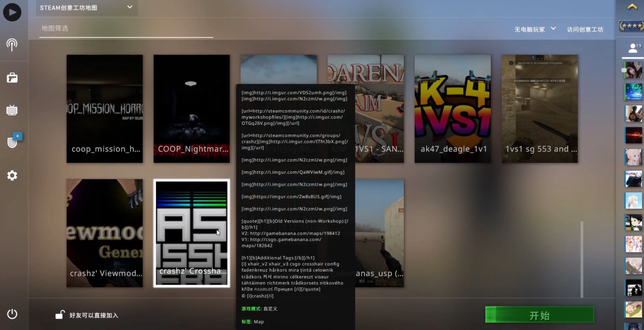Select the map card ending anas_usp
This screenshot has height=330, width=644.
tap(379, 233)
